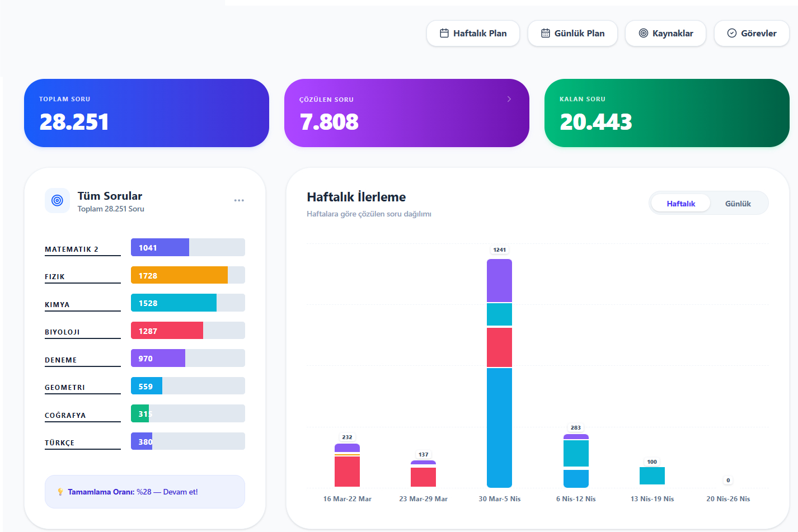Select the tall 30 Mar-5 Nis bar
The width and height of the screenshot is (798, 532).
tap(499, 373)
